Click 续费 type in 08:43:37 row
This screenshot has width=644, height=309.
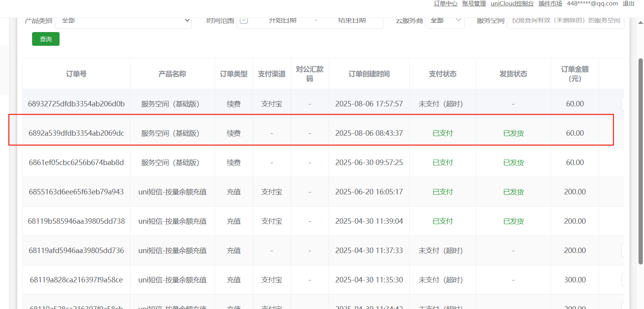[234, 133]
